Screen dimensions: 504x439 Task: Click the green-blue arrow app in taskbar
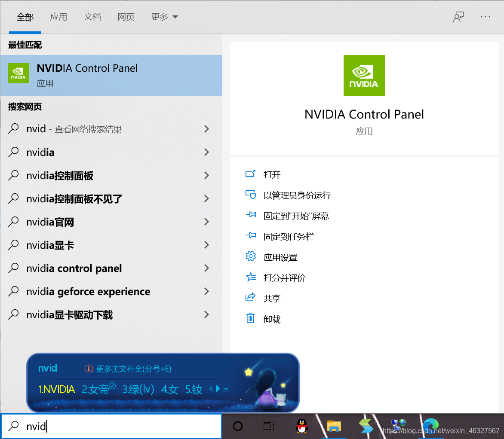(366, 426)
